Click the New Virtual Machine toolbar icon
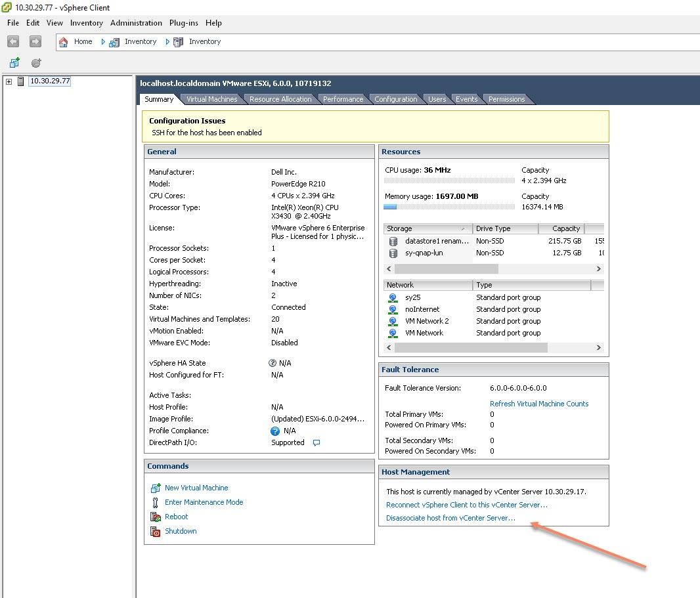 coord(14,63)
